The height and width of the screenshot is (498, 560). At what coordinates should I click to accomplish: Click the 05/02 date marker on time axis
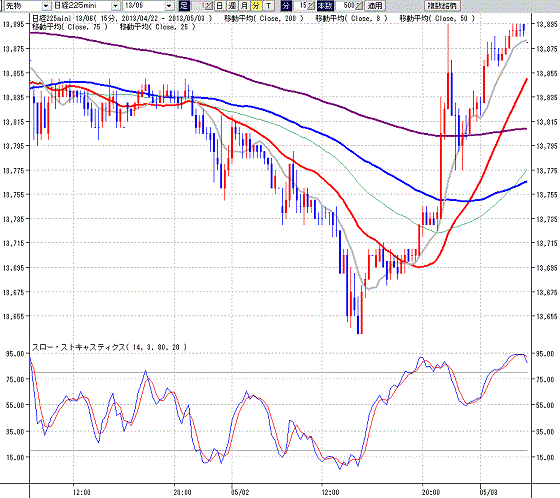point(240,493)
